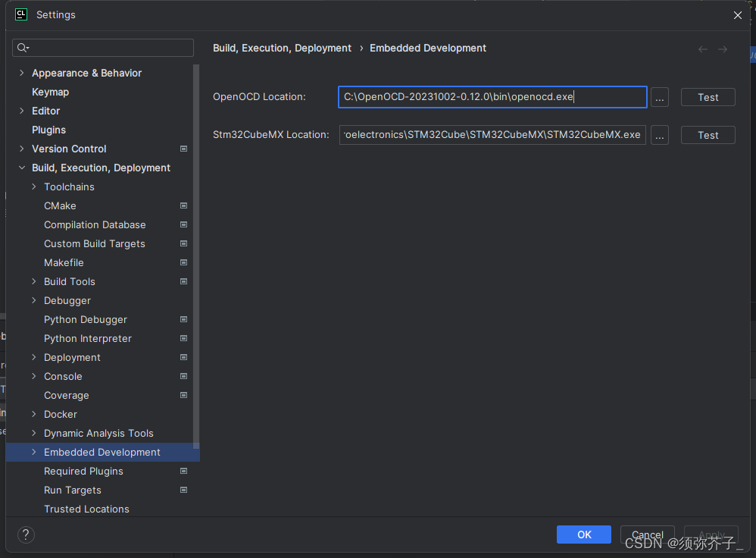Click the icon beside Required Plugins
This screenshot has width=756, height=558.
pos(183,471)
